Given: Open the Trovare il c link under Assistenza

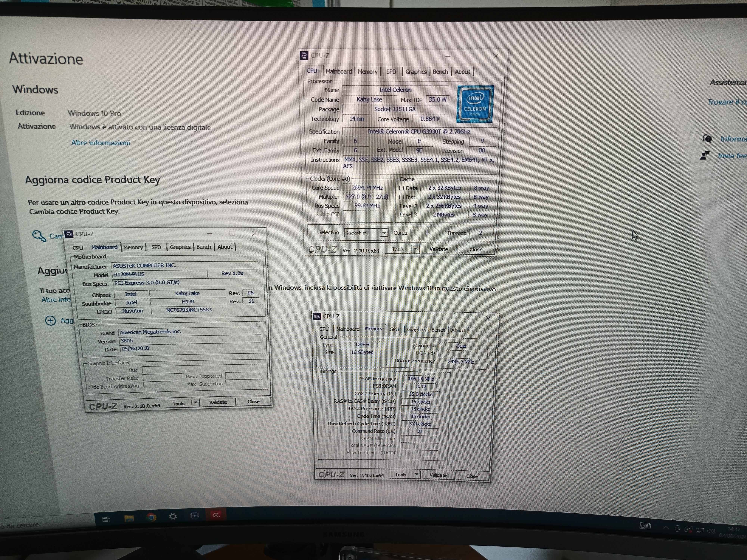Looking at the screenshot, I should (727, 102).
